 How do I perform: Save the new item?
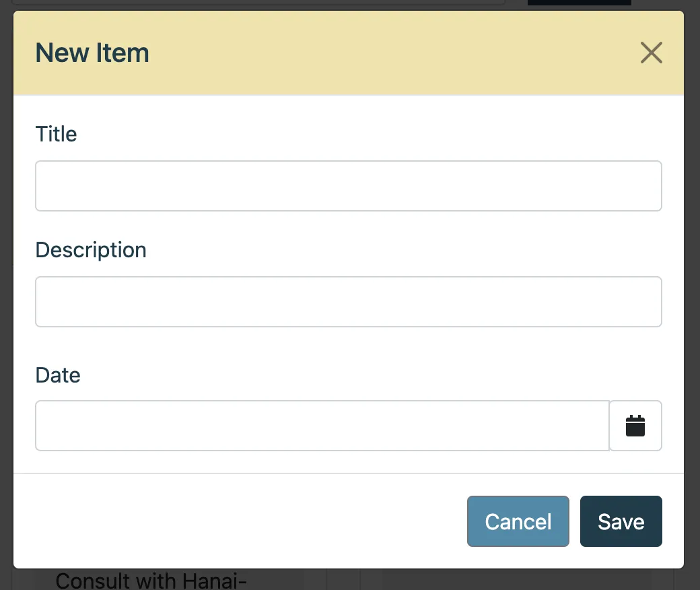(x=621, y=521)
